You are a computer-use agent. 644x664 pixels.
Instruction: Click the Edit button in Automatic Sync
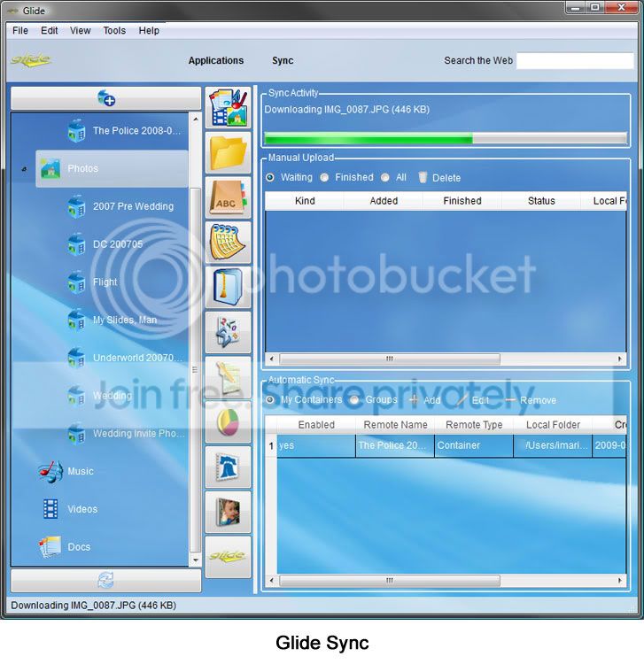[474, 400]
